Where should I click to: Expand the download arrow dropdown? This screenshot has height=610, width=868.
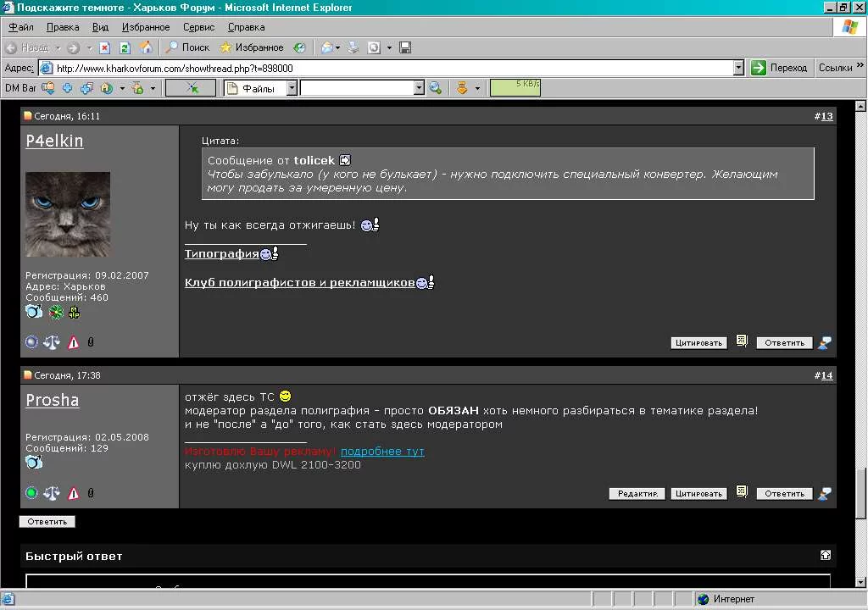tap(477, 88)
